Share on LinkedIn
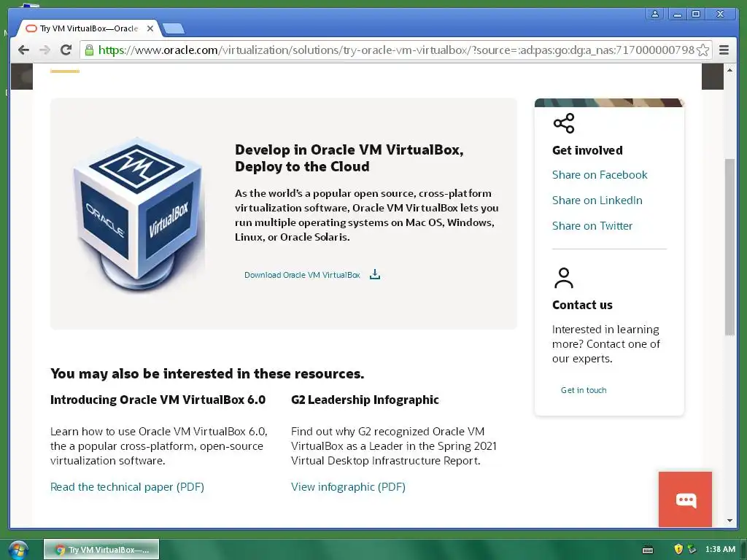 [x=597, y=201]
